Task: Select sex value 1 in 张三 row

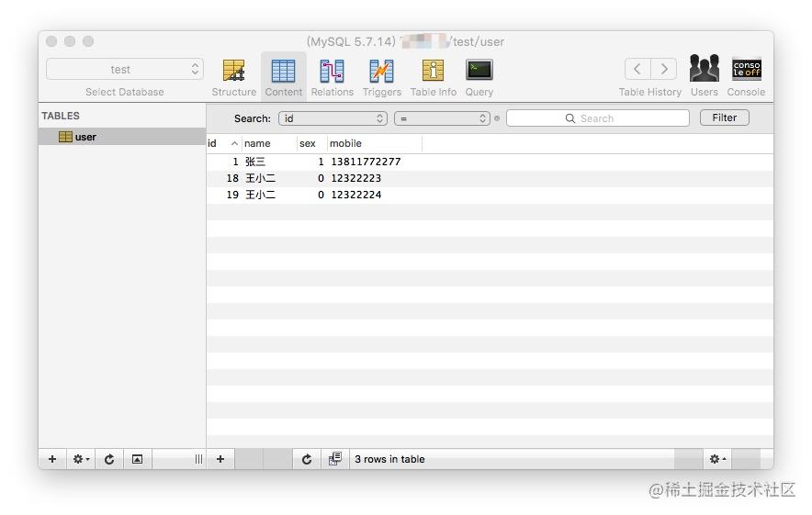Action: tap(321, 162)
